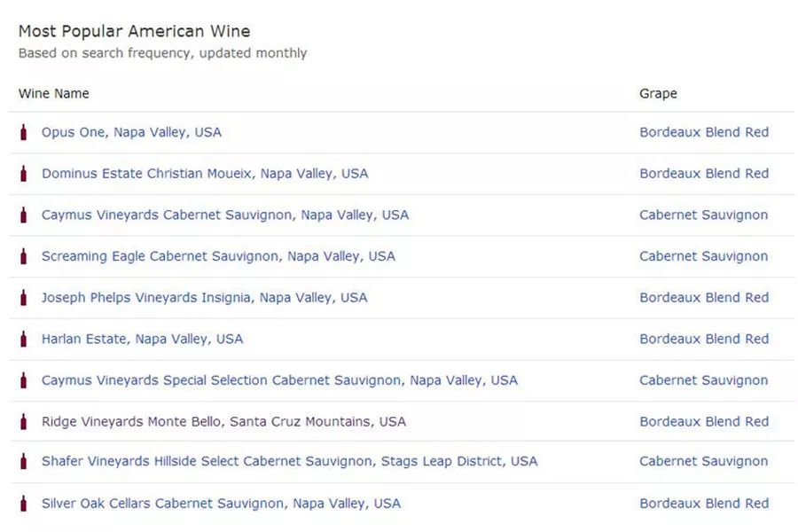This screenshot has height=532, width=798.
Task: Open Silver Oak Cellars Cabernet Sauvignon link
Action: pos(221,504)
